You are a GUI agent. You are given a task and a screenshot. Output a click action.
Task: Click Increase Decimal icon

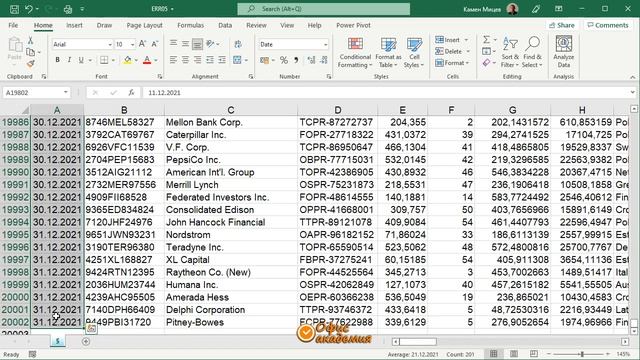[x=311, y=60]
